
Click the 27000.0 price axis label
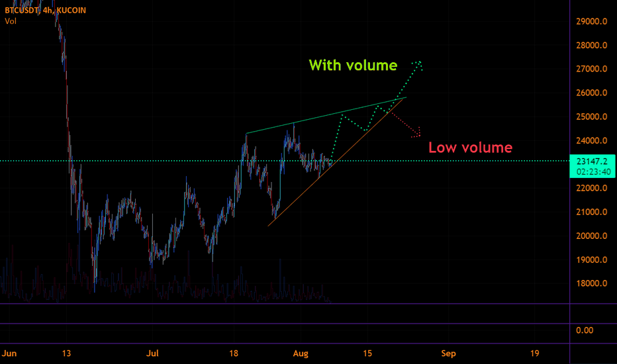591,69
